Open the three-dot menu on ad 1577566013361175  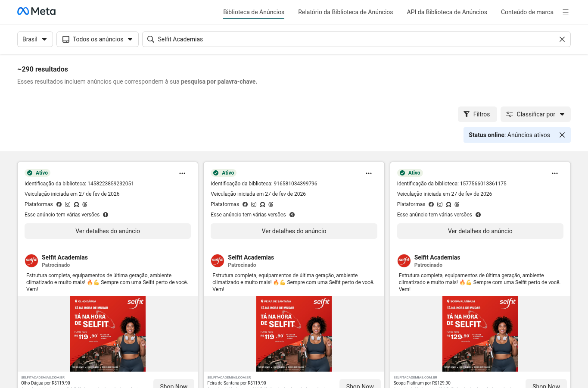(x=555, y=173)
